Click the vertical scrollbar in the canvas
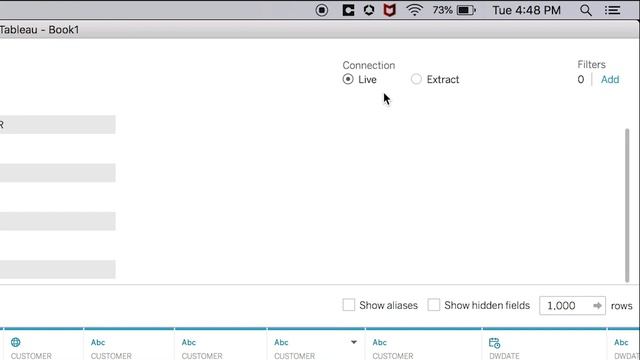The image size is (640, 360). pyautogui.click(x=627, y=205)
